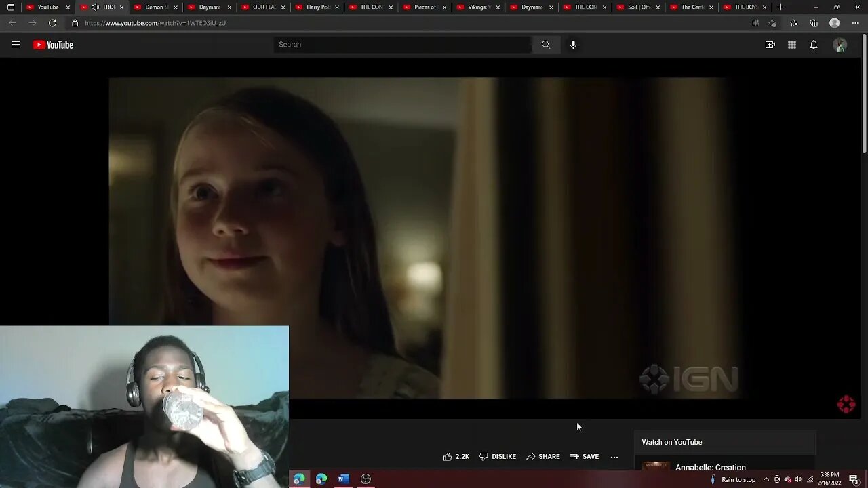Screen dimensions: 868x488
Task: Click the search magnifier button
Action: 546,45
